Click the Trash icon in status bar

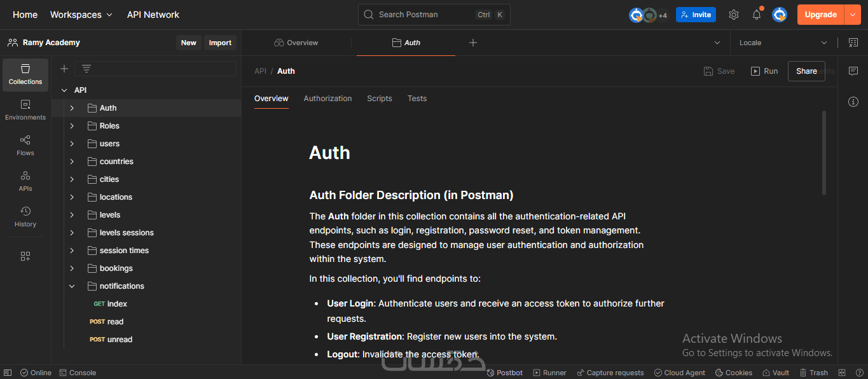point(813,373)
